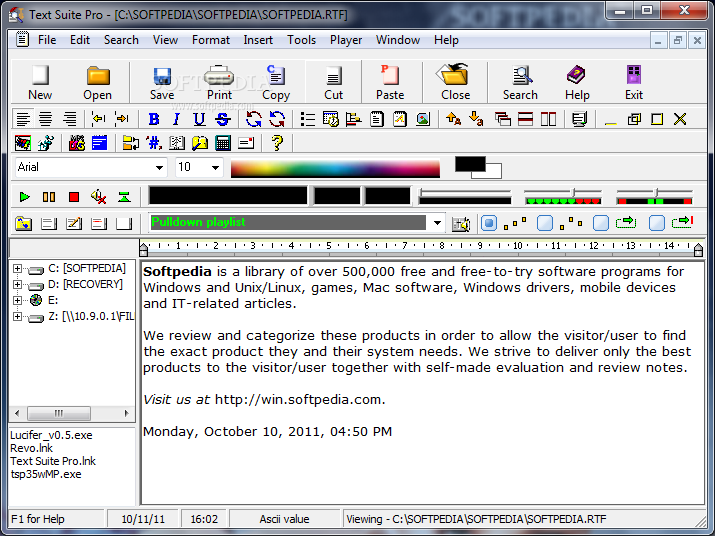Align text right
Image resolution: width=715 pixels, height=536 pixels.
point(69,120)
